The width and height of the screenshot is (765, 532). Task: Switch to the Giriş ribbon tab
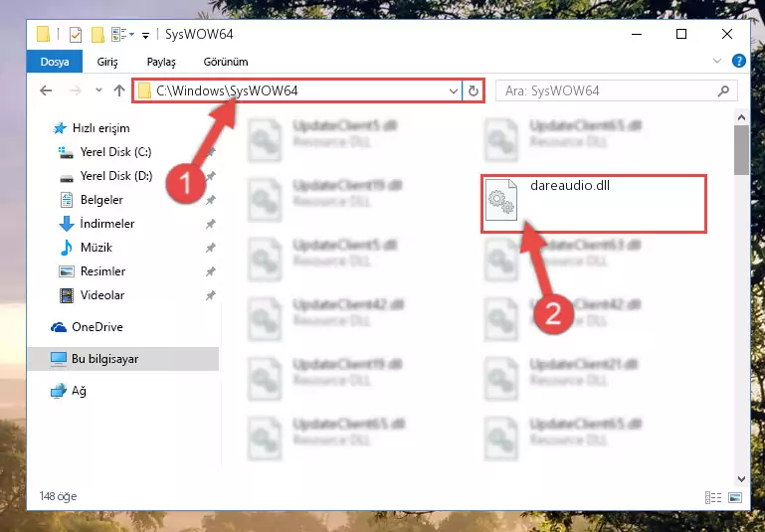point(107,62)
